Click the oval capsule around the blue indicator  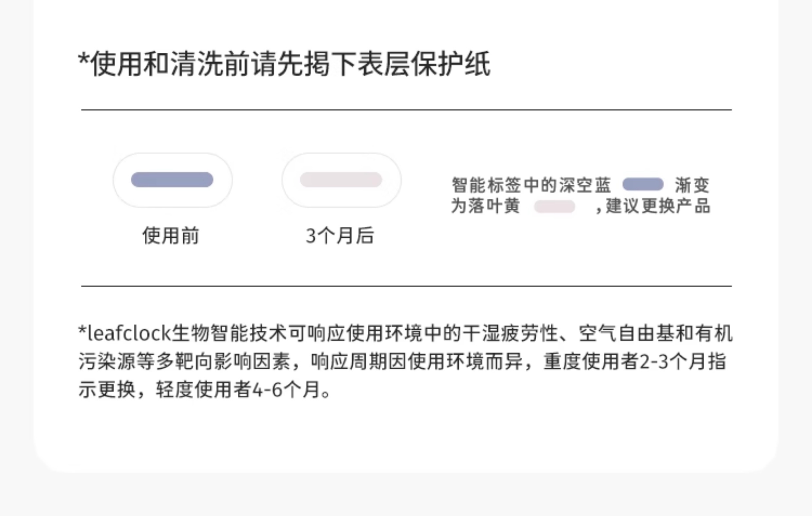[x=173, y=180]
